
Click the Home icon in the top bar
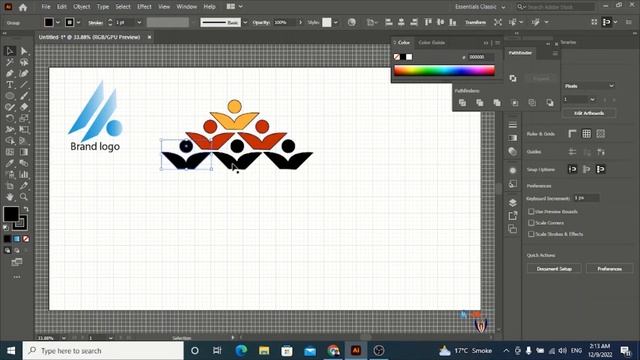23,7
